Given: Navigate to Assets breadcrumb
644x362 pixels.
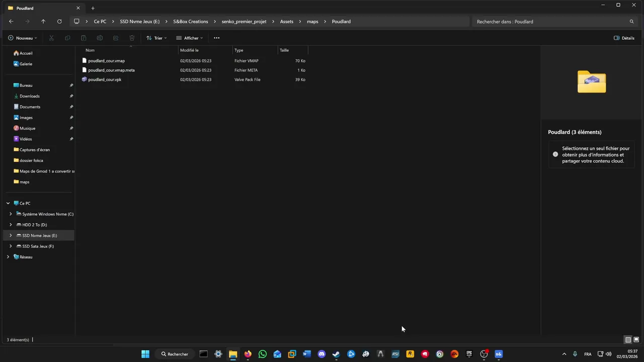Looking at the screenshot, I should (x=287, y=22).
